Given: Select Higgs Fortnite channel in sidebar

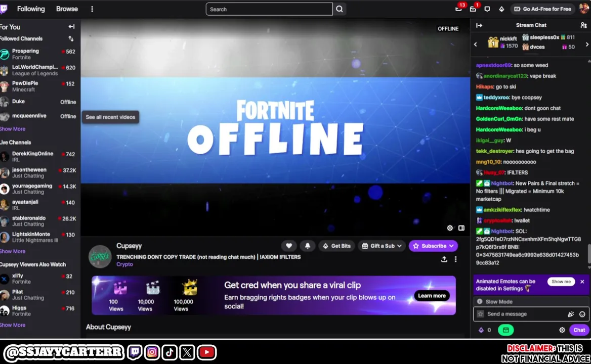Looking at the screenshot, I should click(x=39, y=311).
